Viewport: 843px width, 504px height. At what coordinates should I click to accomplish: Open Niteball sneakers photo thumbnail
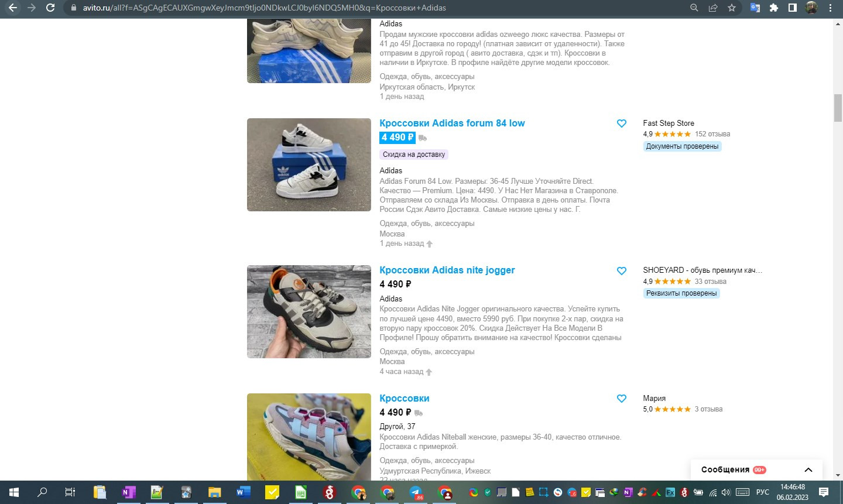click(x=309, y=437)
